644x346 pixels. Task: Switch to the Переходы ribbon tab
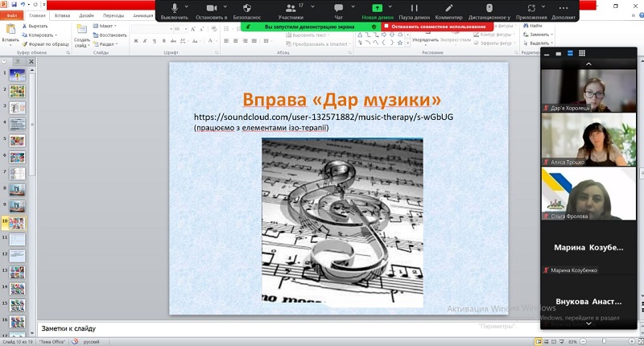(x=114, y=15)
